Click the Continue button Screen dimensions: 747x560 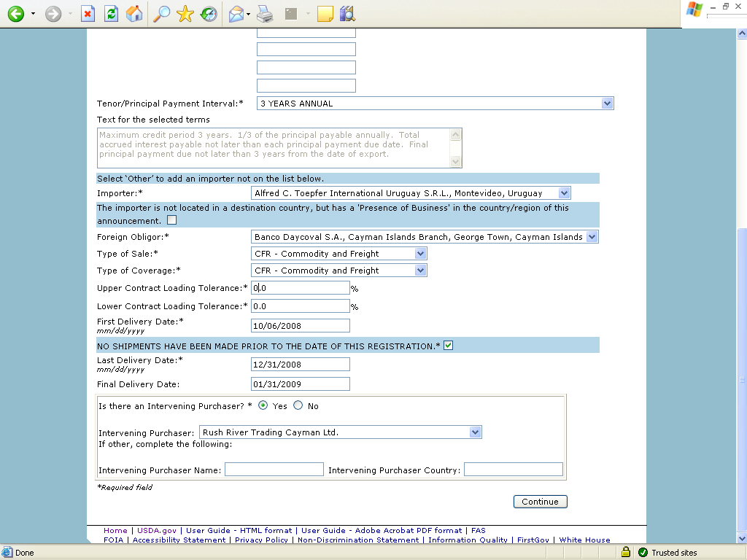click(x=540, y=502)
